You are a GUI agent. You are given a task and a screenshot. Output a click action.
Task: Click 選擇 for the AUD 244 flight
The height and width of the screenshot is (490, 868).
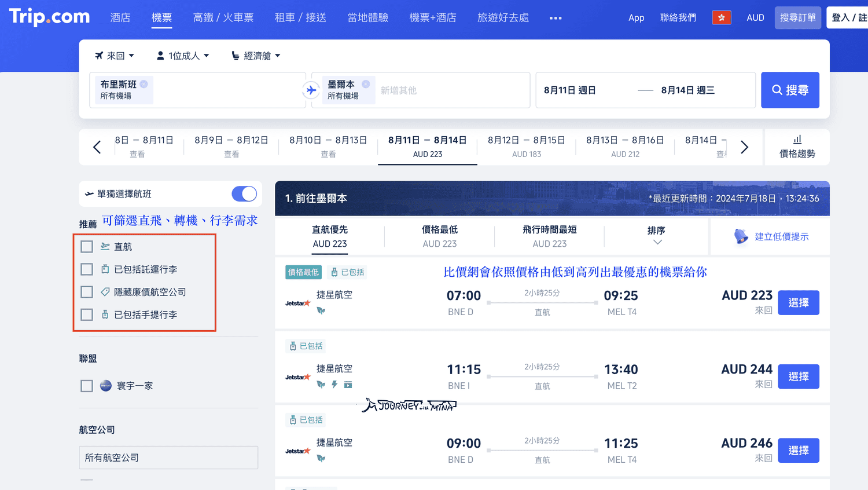coord(799,376)
